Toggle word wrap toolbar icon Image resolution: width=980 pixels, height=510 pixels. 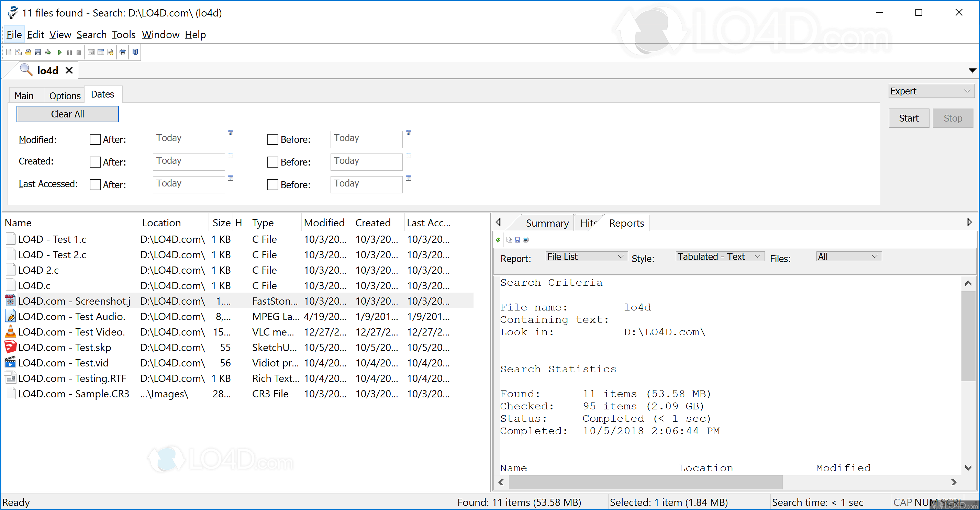pos(91,52)
